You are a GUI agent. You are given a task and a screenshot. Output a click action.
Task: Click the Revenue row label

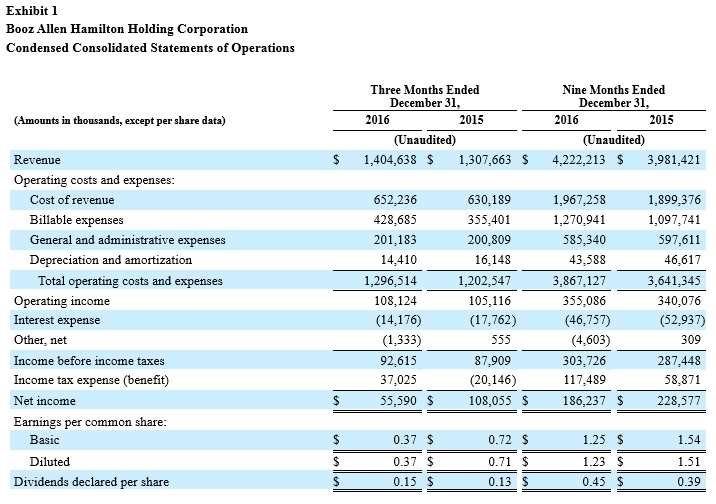click(x=37, y=160)
